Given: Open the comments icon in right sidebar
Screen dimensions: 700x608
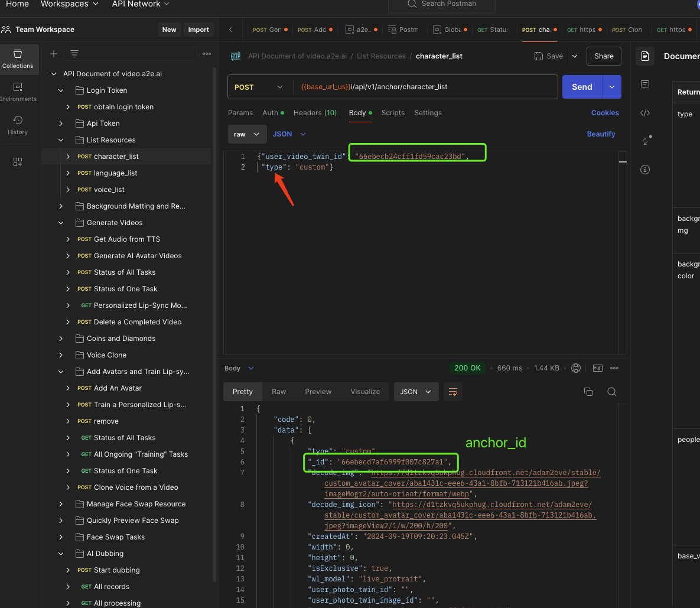Looking at the screenshot, I should [x=645, y=84].
